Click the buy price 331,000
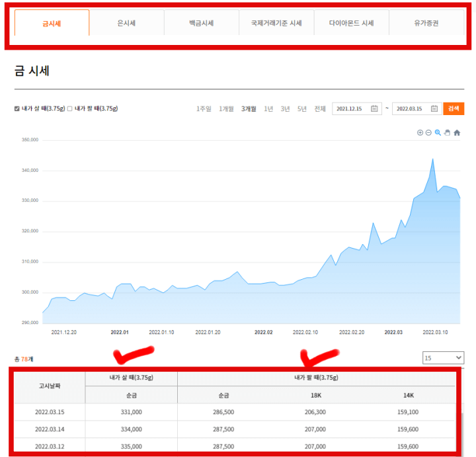This screenshot has height=457, width=476. (132, 412)
